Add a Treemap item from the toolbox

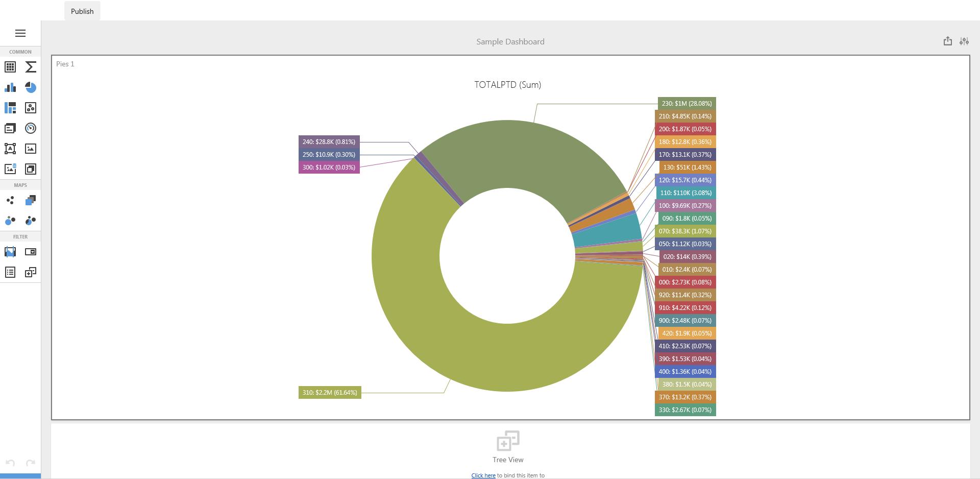click(10, 108)
